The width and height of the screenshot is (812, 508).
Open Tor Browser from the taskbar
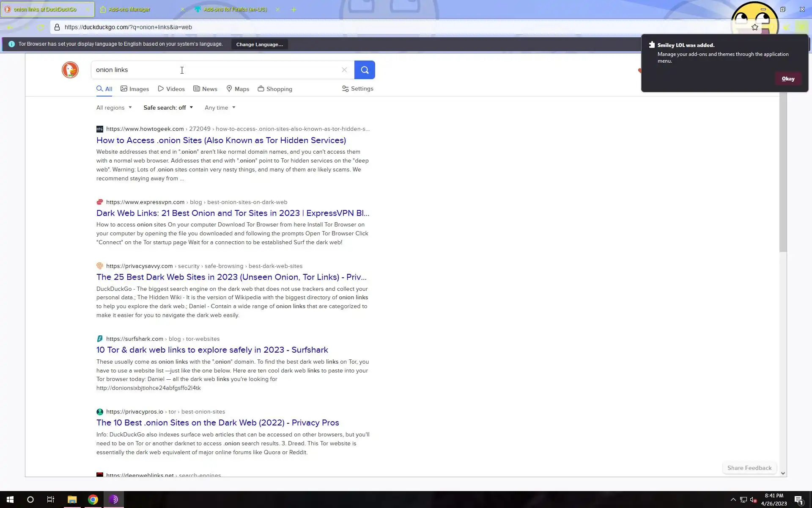[x=113, y=500]
